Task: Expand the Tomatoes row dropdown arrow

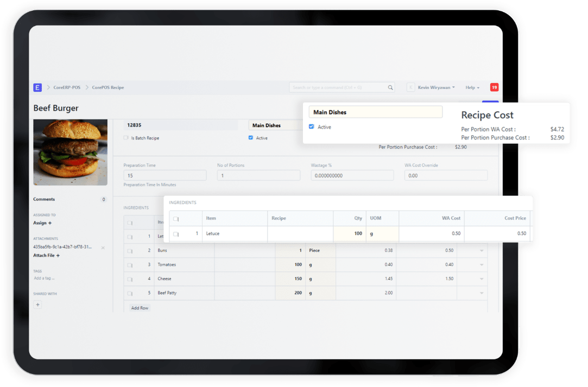Action: click(x=482, y=265)
